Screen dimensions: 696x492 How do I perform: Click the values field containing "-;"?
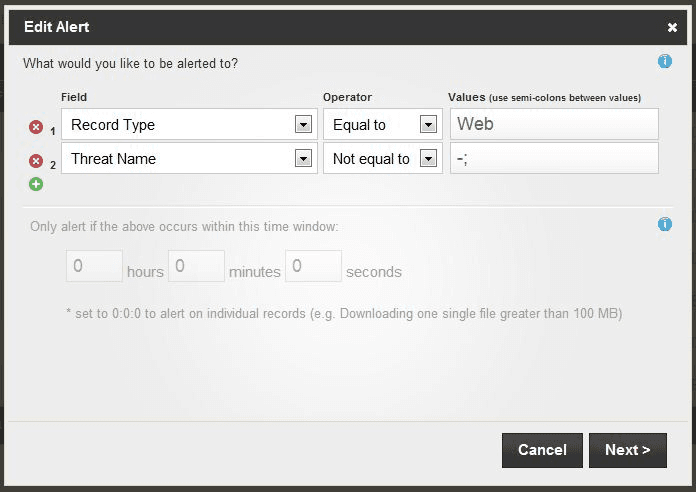554,158
